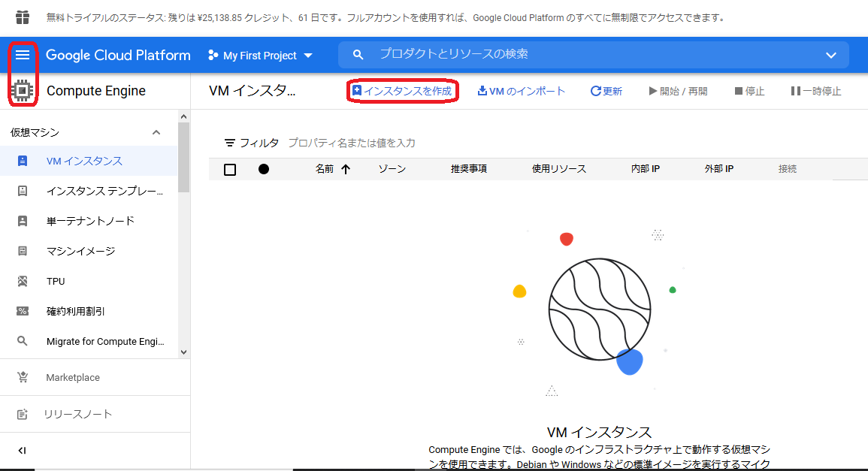
Task: Open the TPU section from the sidebar
Action: point(24,281)
